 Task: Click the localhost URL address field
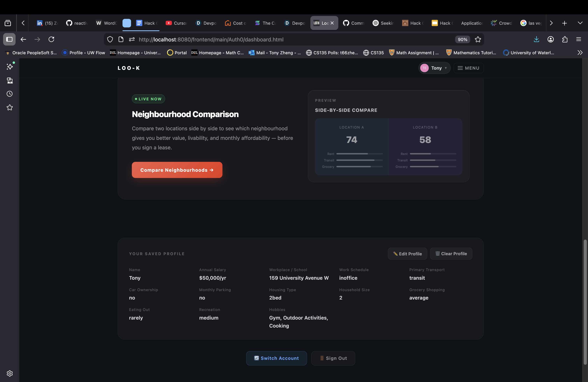[x=272, y=39]
